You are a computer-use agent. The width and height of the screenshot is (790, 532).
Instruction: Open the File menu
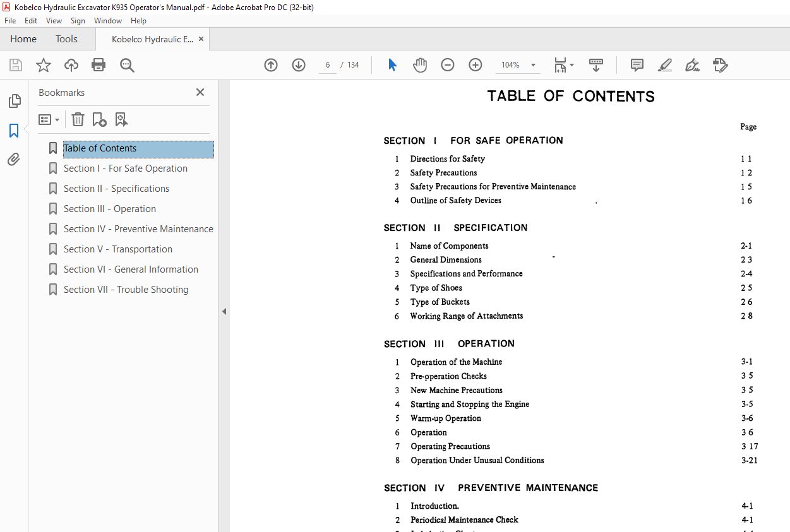pos(10,21)
